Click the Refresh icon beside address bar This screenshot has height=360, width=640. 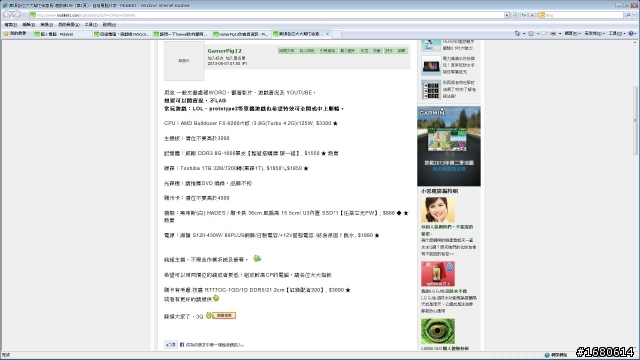pyautogui.click(x=523, y=15)
